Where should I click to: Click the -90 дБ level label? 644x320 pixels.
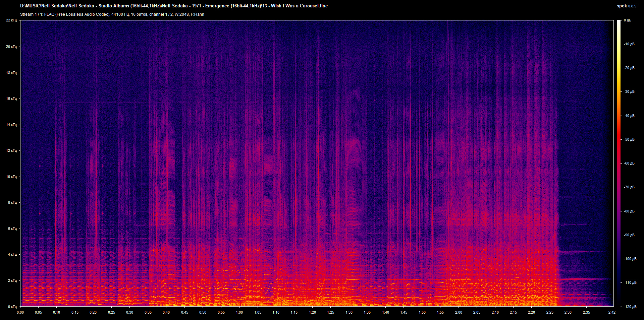pyautogui.click(x=629, y=235)
